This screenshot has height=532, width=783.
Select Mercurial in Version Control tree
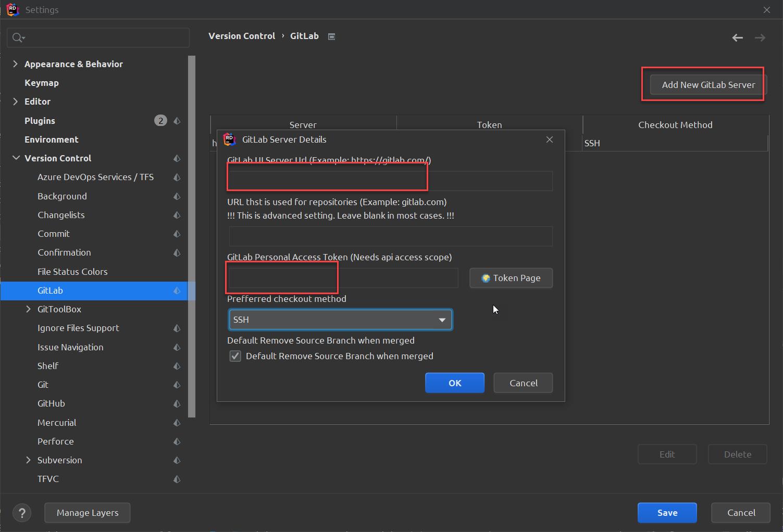click(x=57, y=423)
